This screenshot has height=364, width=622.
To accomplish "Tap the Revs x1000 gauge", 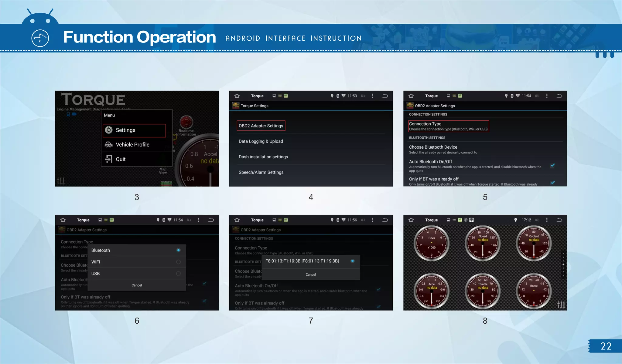I will pos(432,243).
